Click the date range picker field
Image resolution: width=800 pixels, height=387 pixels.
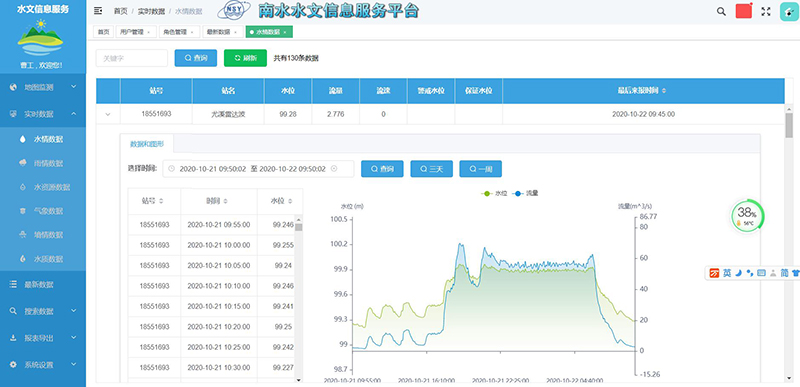258,169
